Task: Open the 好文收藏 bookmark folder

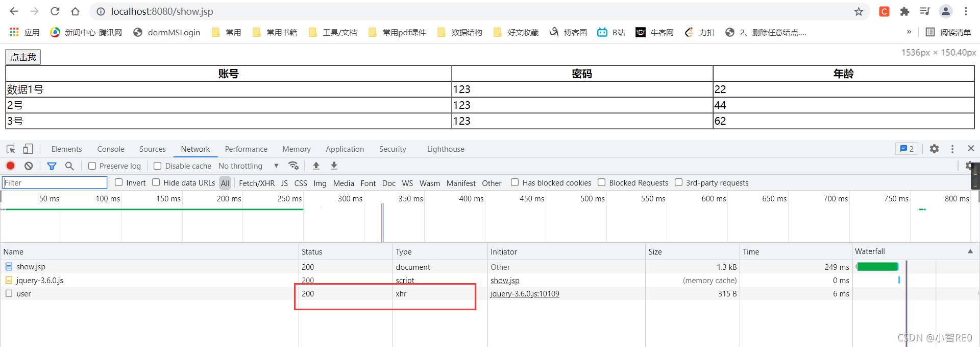Action: (516, 32)
